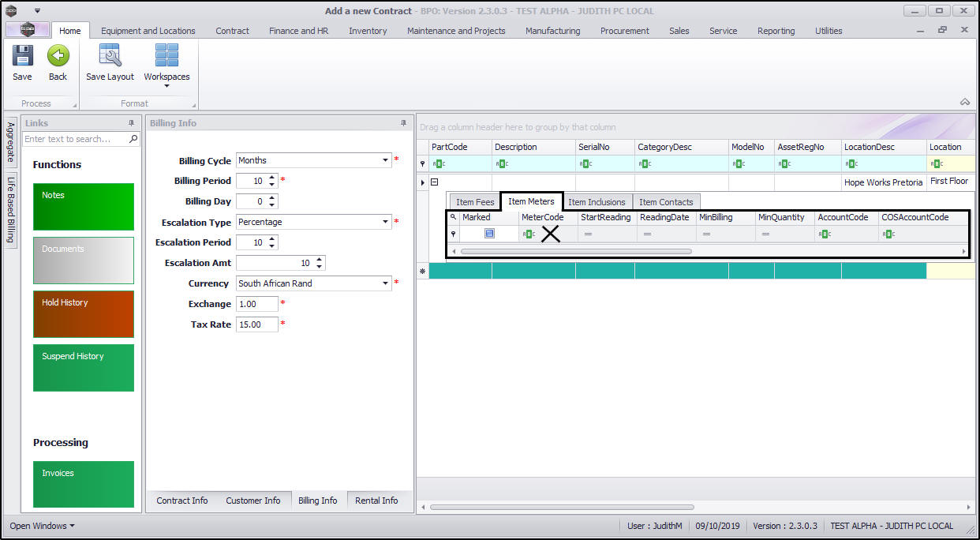Open the Billing Cycle dropdown
The height and width of the screenshot is (540, 980).
tap(385, 160)
